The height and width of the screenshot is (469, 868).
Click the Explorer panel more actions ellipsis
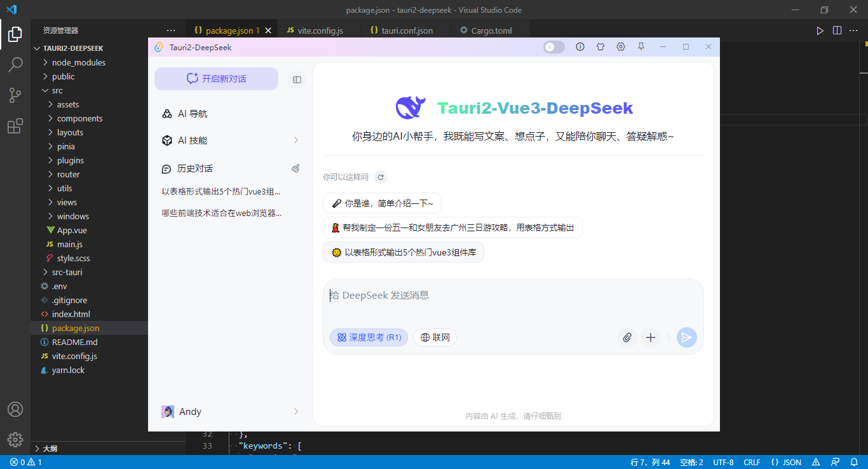(x=171, y=30)
